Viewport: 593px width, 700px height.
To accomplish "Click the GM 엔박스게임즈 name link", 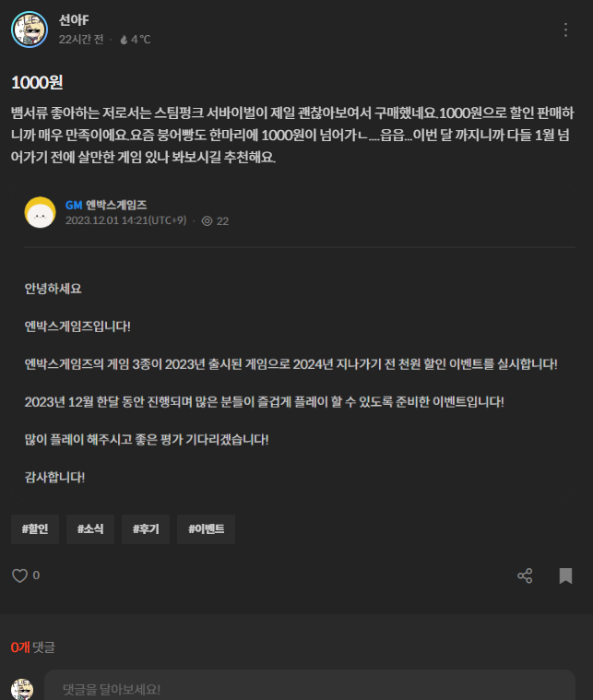I will click(x=106, y=205).
